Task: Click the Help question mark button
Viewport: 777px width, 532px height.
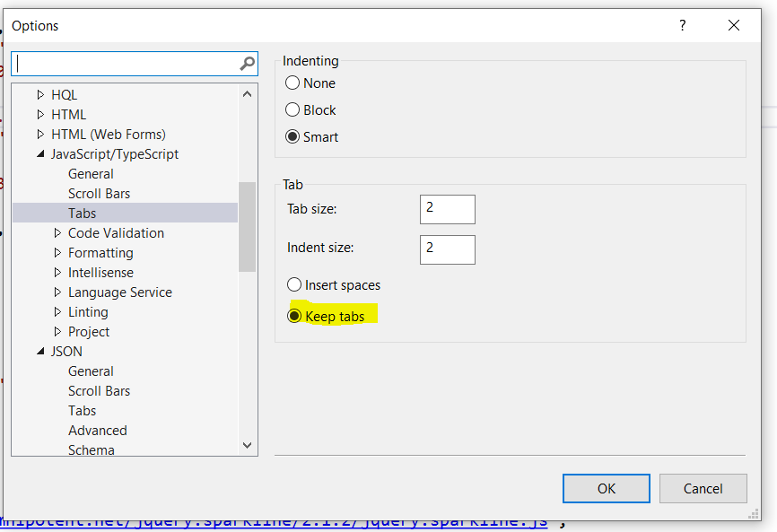Action: [x=682, y=26]
